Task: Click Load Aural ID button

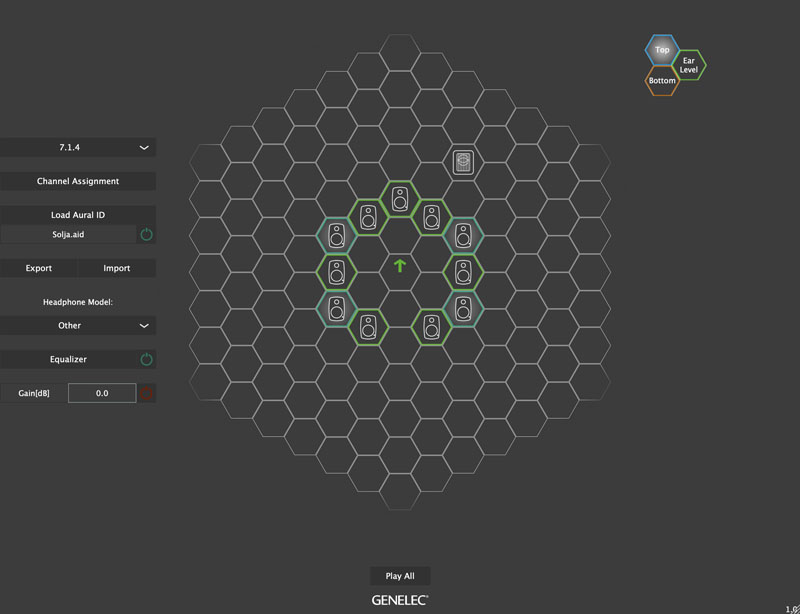Action: pos(78,215)
